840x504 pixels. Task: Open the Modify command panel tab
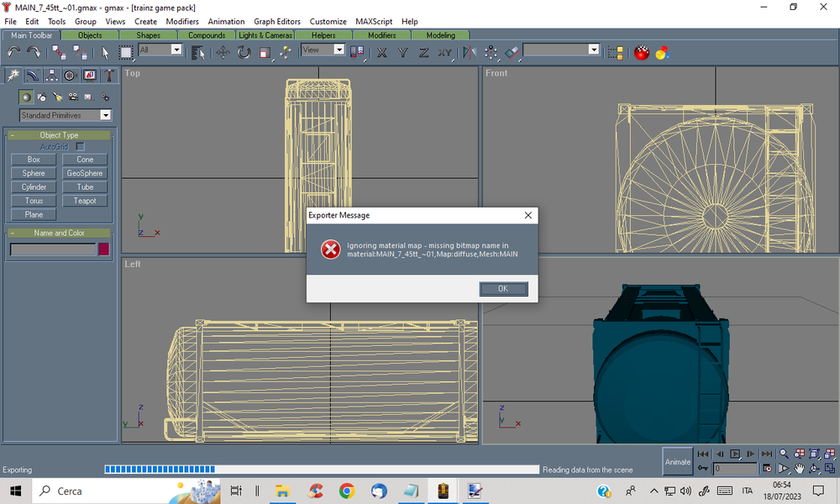32,76
